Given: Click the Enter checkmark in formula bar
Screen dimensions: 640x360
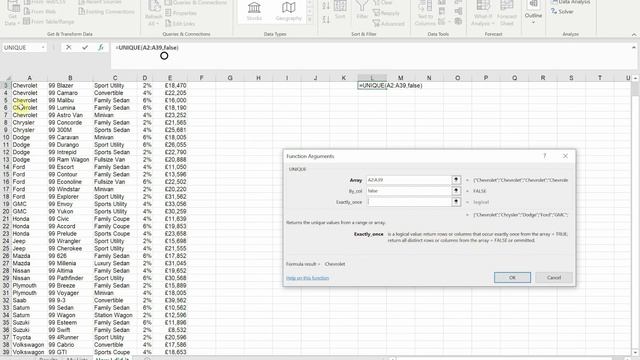Looking at the screenshot, I should (85, 48).
